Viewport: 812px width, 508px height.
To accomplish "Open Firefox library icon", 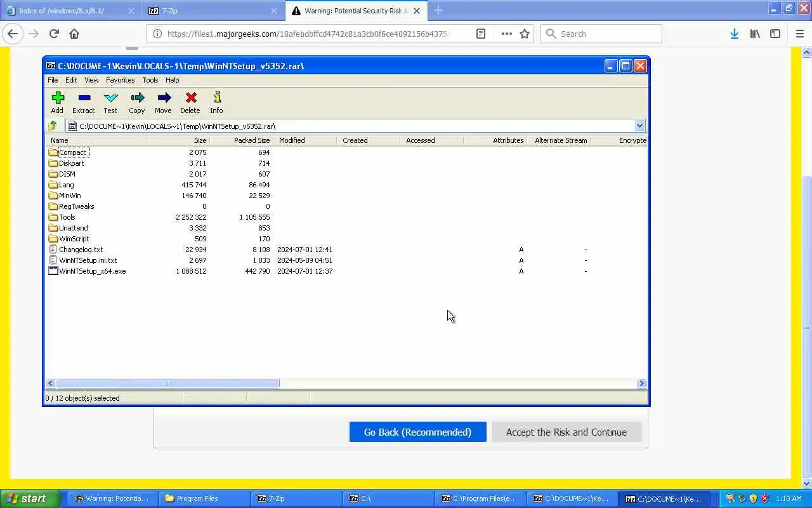I will (x=755, y=34).
